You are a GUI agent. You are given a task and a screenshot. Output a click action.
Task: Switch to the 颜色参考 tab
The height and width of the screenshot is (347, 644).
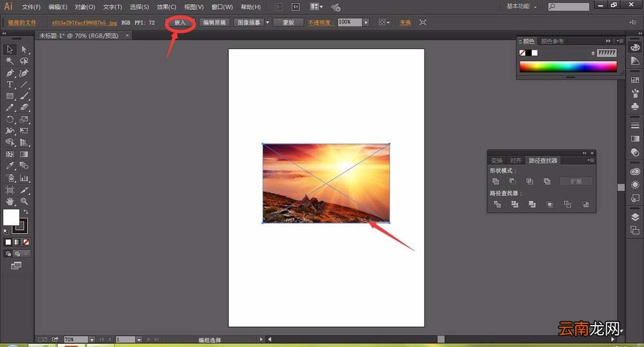(552, 41)
